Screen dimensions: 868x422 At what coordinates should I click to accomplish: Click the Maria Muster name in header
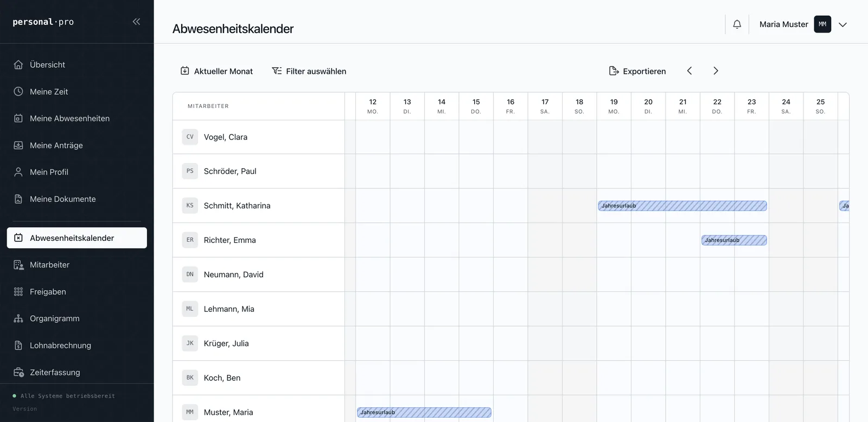[783, 24]
